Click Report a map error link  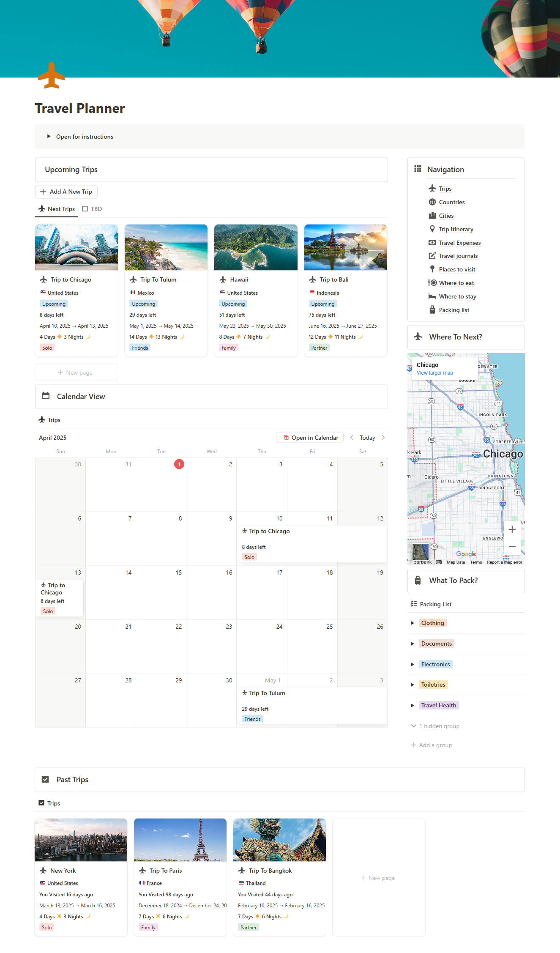(505, 562)
